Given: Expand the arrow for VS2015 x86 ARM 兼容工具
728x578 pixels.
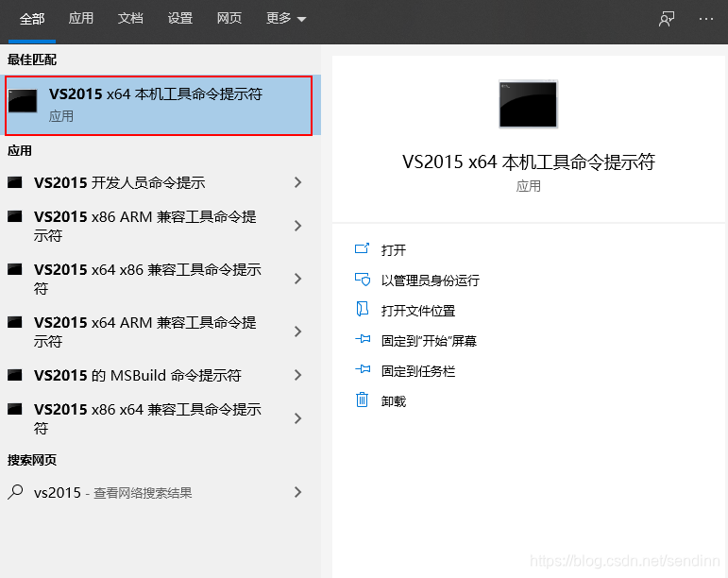Looking at the screenshot, I should coord(298,226).
